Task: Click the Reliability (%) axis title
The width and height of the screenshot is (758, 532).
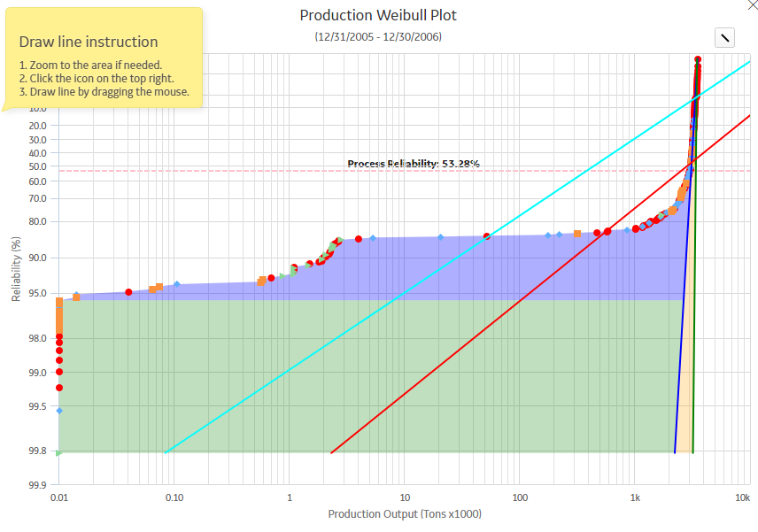Action: tap(17, 269)
